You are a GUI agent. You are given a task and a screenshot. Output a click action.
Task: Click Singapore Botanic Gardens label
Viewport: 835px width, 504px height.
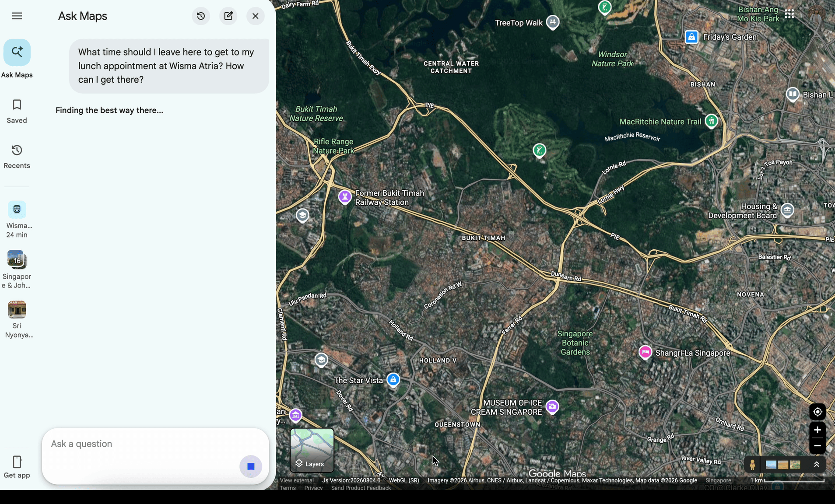(x=575, y=343)
